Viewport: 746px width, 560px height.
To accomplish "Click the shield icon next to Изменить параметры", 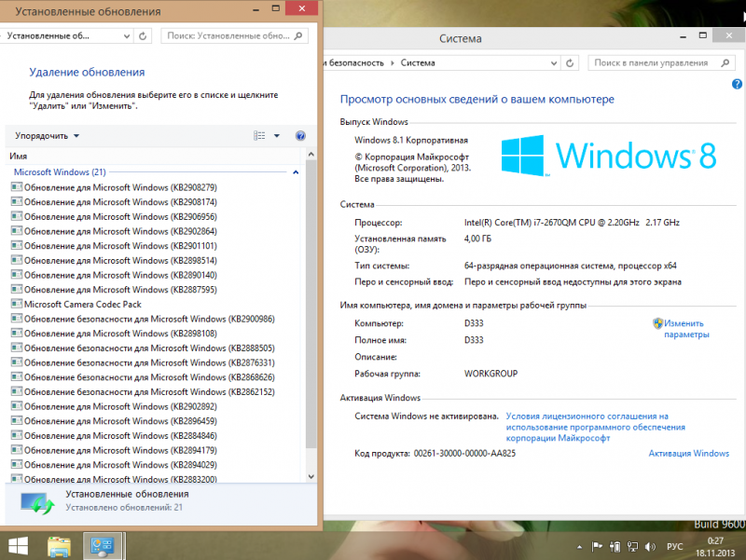I will 657,323.
